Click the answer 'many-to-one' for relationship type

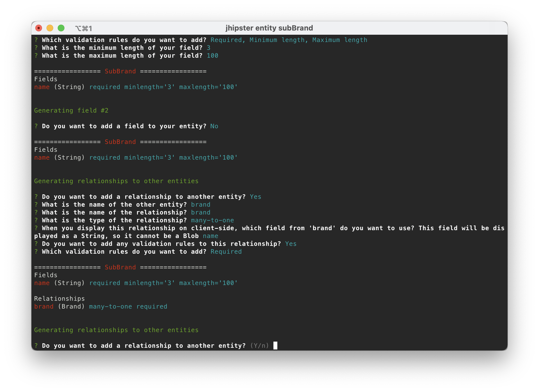pyautogui.click(x=212, y=220)
